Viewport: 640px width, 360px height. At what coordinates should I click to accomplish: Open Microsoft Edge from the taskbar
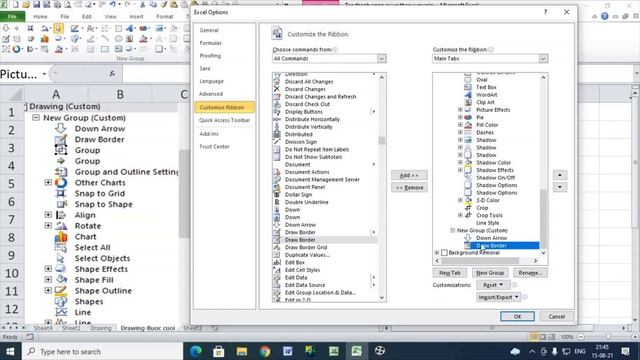pos(196,351)
